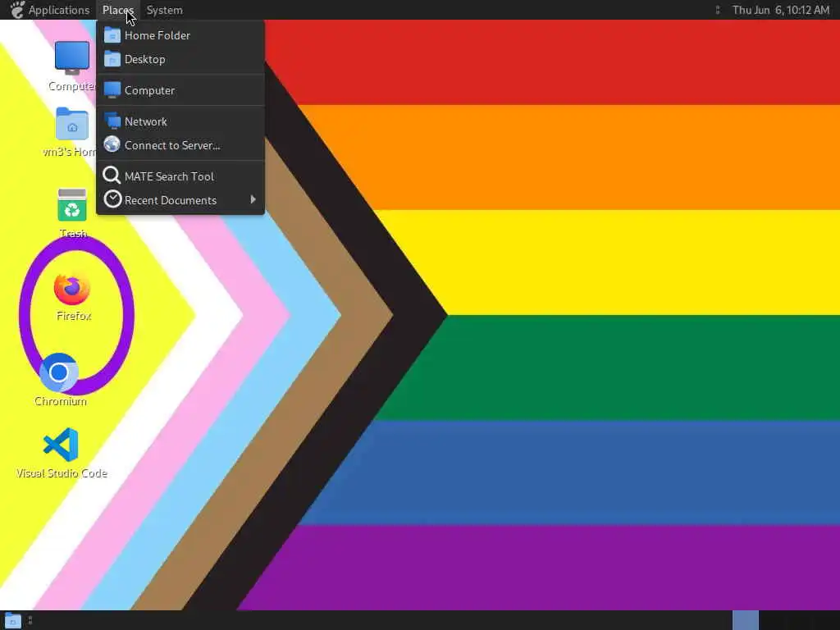This screenshot has width=840, height=630.
Task: Click the Computer monitor icon in menu
Action: (x=112, y=90)
